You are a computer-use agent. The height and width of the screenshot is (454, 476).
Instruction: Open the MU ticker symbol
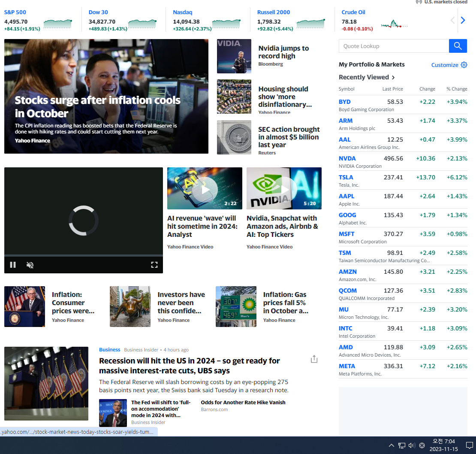pyautogui.click(x=343, y=309)
